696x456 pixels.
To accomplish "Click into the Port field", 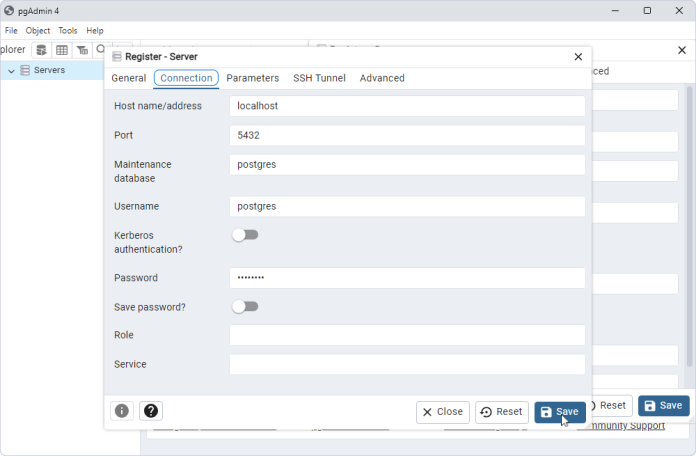I will pyautogui.click(x=406, y=135).
